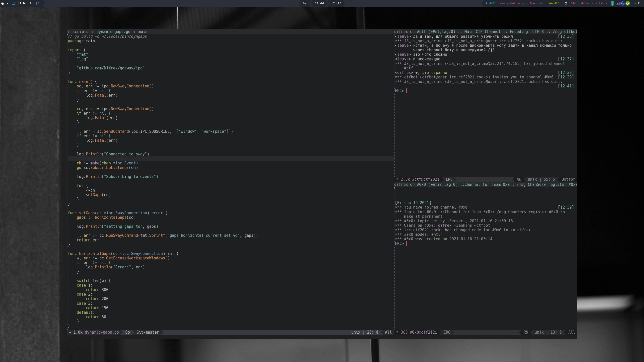
Task: Toggle the En keyboard language indicator
Action: (639, 3)
